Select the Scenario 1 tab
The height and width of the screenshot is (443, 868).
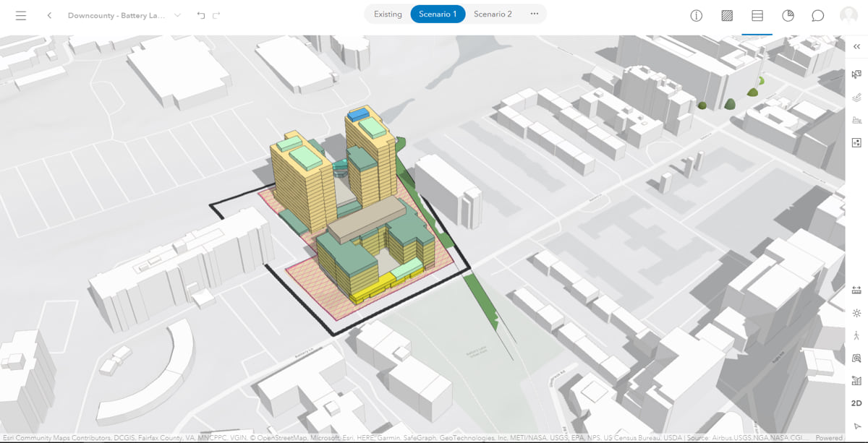click(x=438, y=14)
